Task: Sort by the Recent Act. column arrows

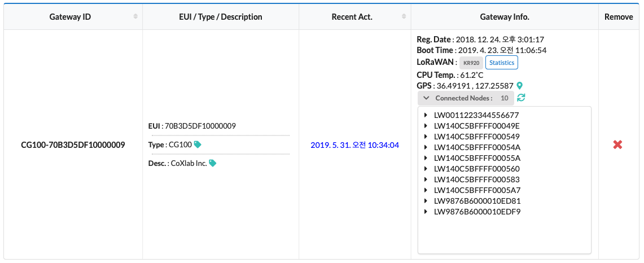Action: [404, 17]
